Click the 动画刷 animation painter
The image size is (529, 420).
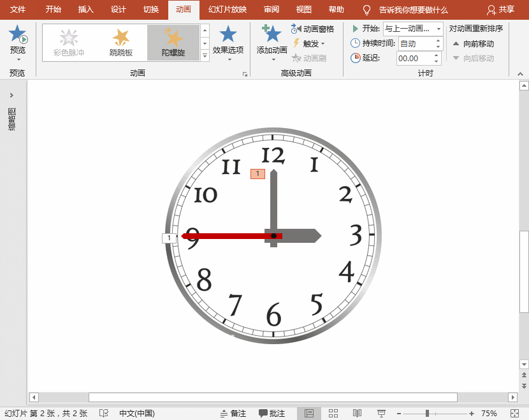(308, 58)
